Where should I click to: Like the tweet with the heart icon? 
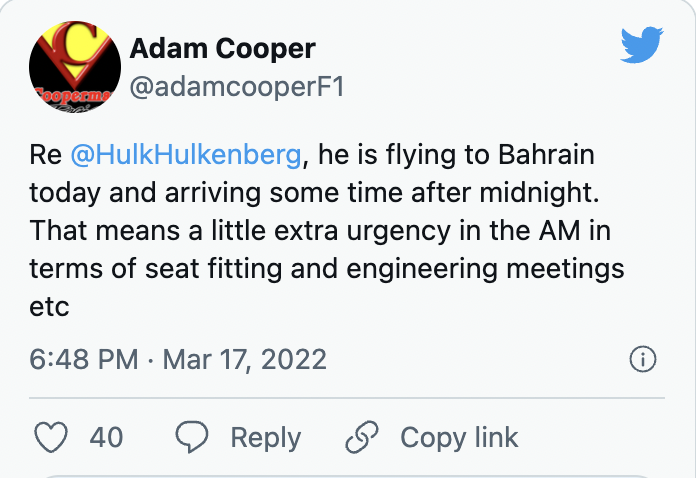51,437
